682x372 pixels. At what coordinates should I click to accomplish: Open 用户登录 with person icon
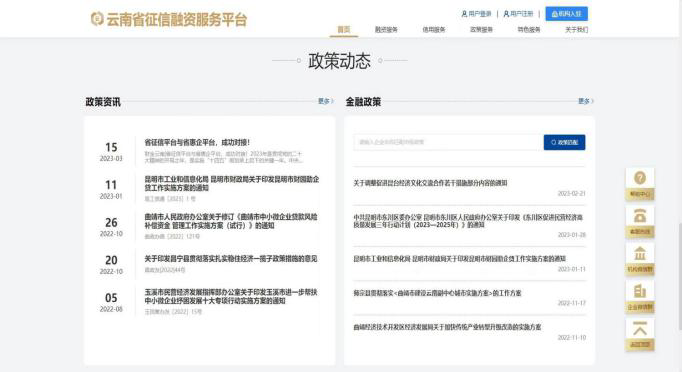pos(476,14)
